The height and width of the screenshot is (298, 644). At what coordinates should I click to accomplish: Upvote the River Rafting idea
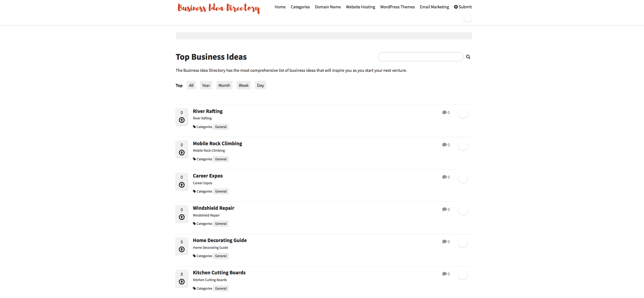[182, 120]
